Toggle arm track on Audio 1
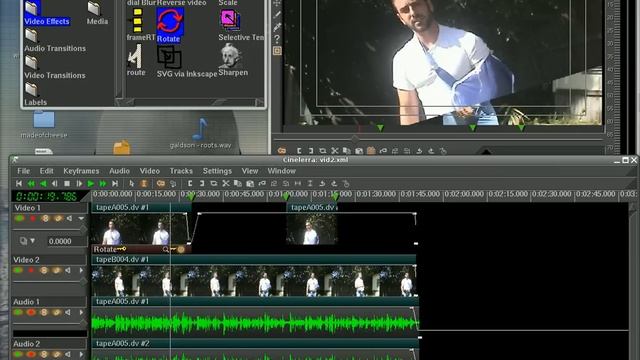This screenshot has width=640, height=360. tap(31, 312)
